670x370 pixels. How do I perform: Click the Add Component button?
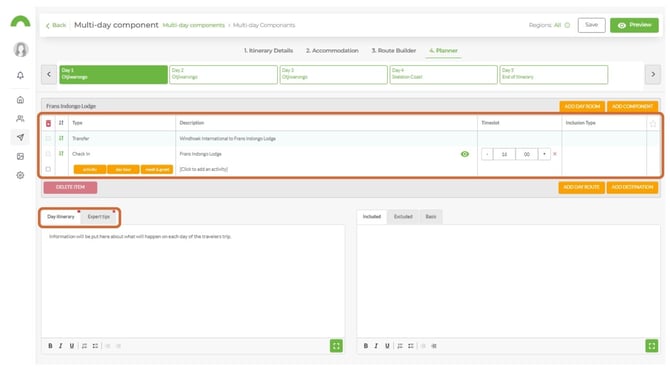coord(632,106)
